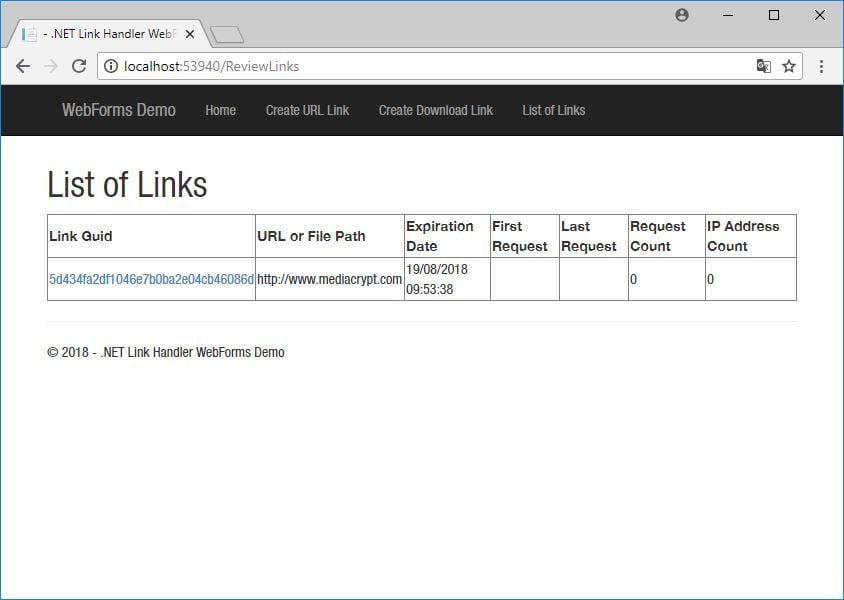Viewport: 844px width, 600px height.
Task: Reload the page with refresh icon
Action: 79,66
